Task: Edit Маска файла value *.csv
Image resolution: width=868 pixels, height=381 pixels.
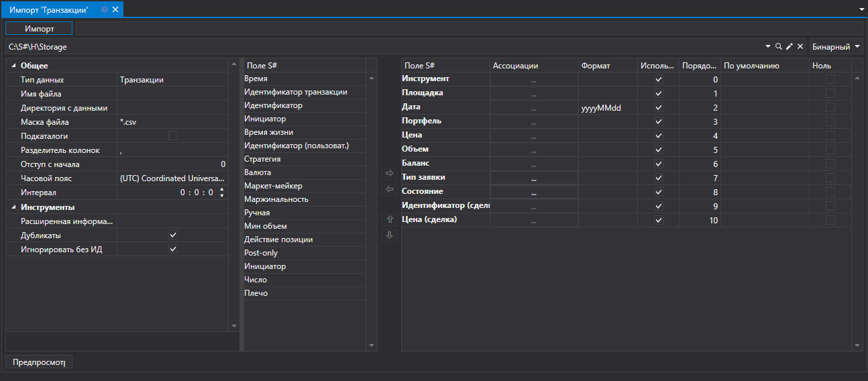Action: pos(172,122)
